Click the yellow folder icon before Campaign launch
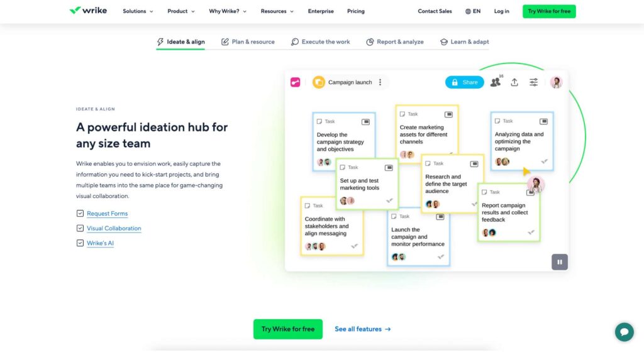644x362 pixels. click(x=318, y=82)
